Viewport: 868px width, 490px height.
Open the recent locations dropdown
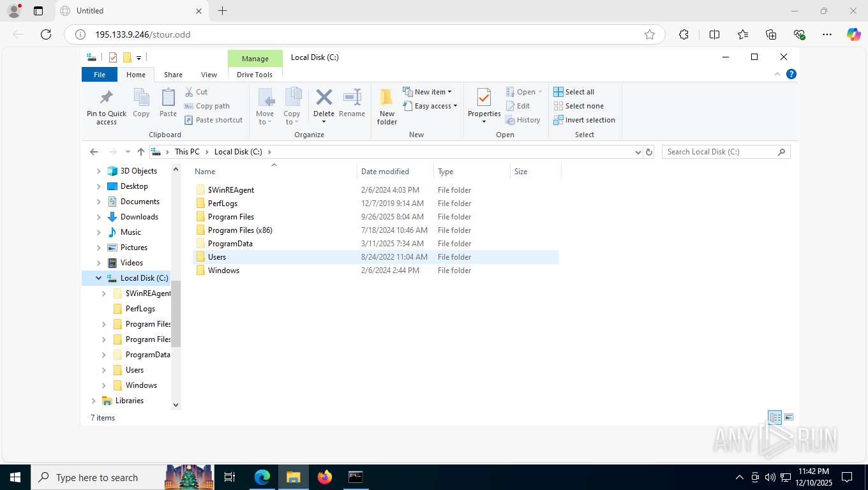[128, 152]
